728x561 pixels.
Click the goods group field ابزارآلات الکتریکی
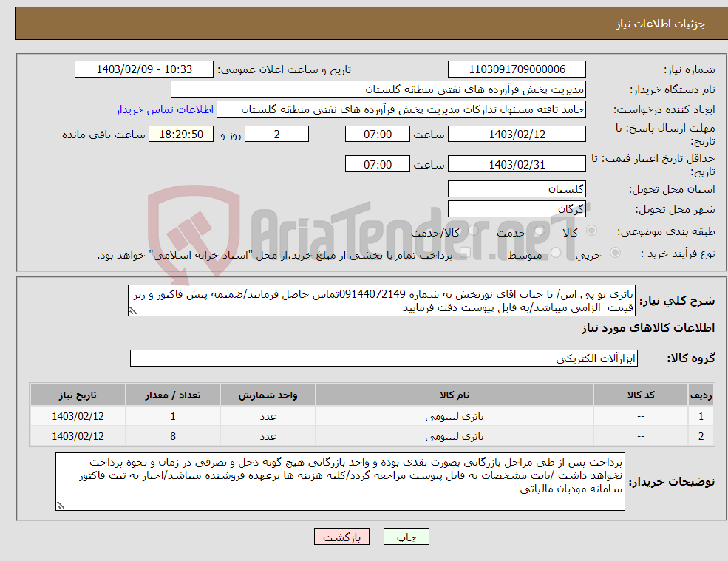pyautogui.click(x=384, y=358)
